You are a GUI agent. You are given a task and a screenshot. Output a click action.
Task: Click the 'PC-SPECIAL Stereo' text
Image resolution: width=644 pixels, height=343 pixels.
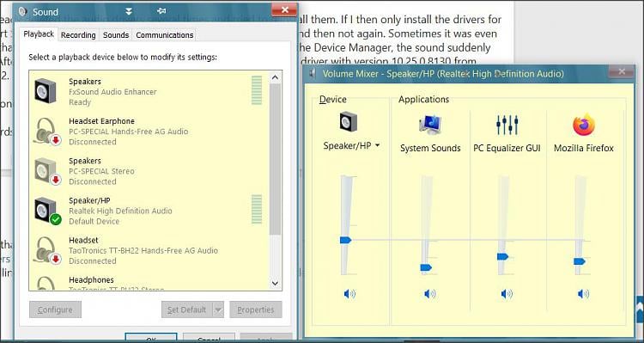click(101, 171)
